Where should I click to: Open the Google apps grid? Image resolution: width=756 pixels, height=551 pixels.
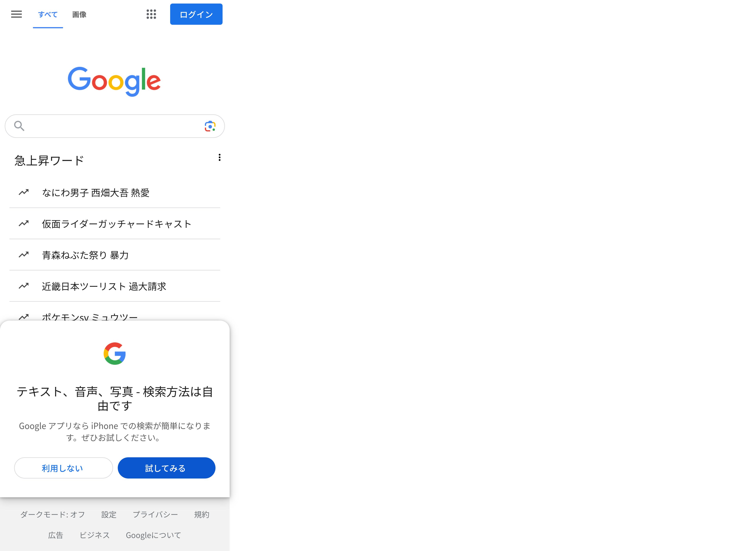[x=151, y=14]
